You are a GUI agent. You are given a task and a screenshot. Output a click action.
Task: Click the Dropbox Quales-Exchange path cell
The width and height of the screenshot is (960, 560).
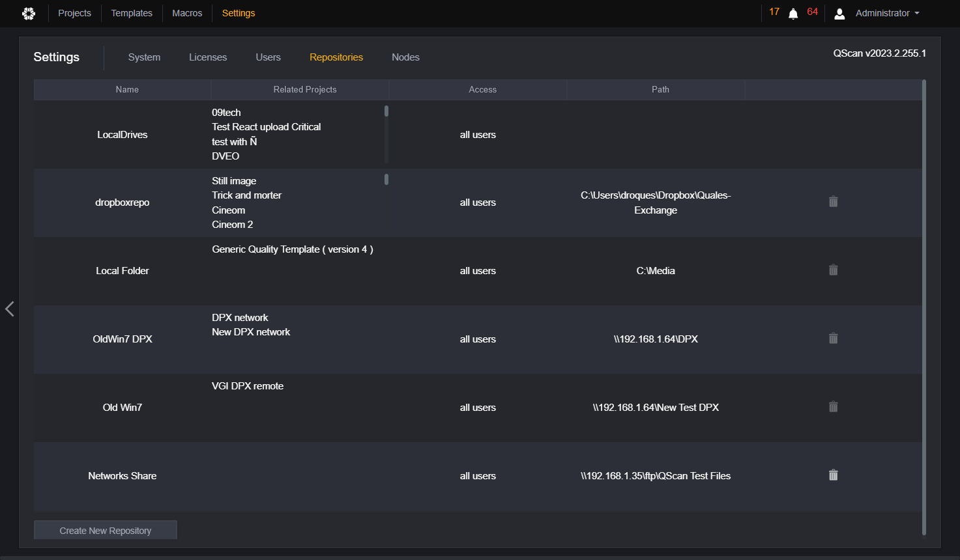656,203
